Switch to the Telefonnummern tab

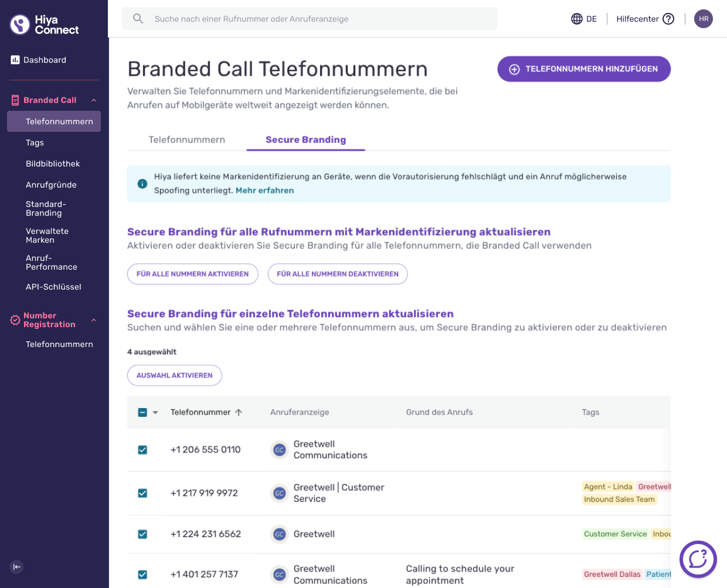point(187,140)
